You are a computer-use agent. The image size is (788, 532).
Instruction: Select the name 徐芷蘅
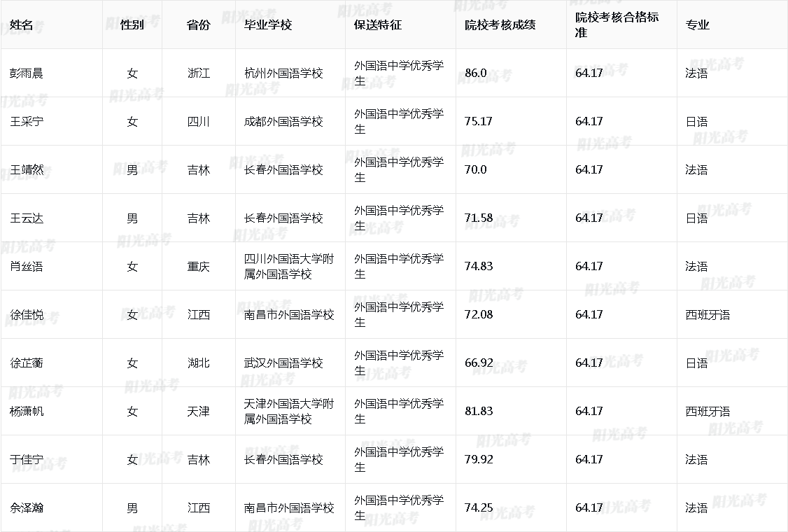27,363
